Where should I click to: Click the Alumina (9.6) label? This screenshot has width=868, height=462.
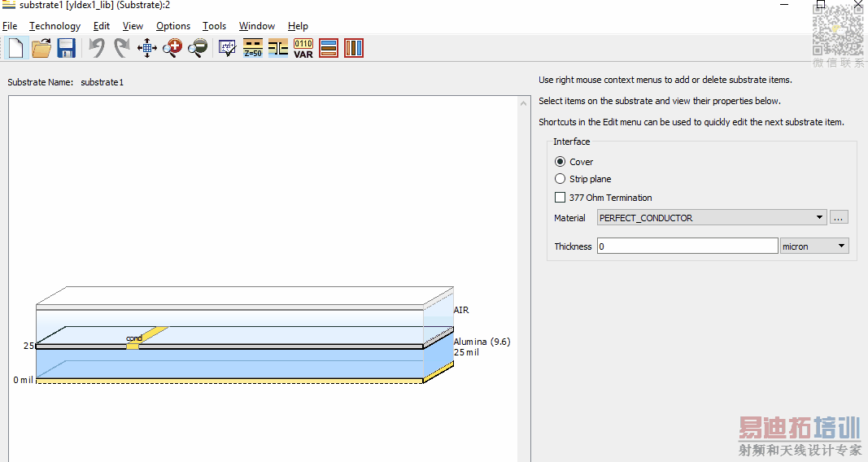(x=482, y=342)
